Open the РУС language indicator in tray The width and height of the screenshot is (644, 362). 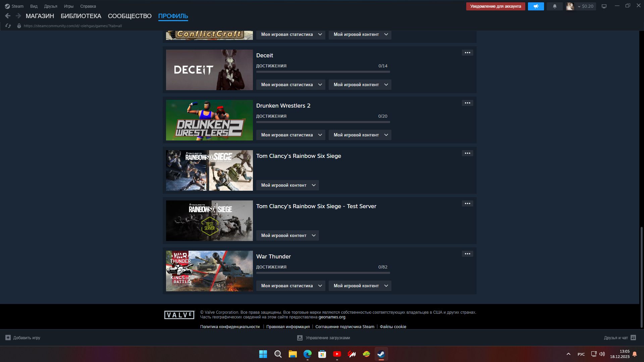tap(581, 354)
